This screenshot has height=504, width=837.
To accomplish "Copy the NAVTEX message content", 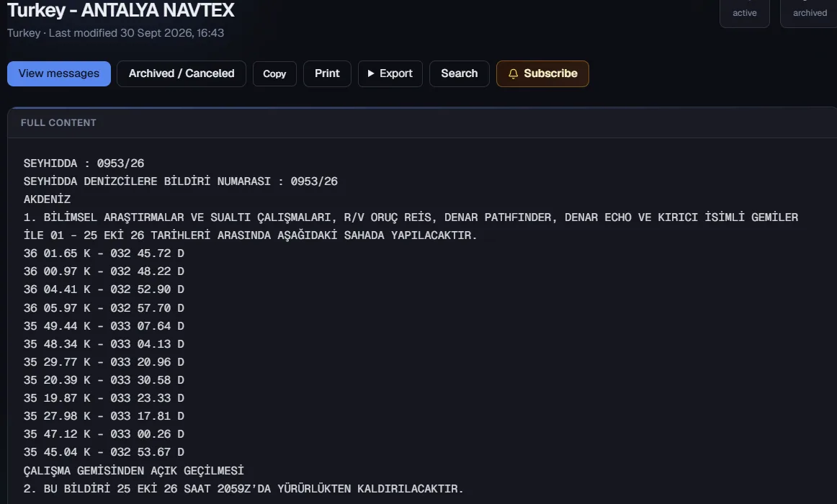I will 274,73.
